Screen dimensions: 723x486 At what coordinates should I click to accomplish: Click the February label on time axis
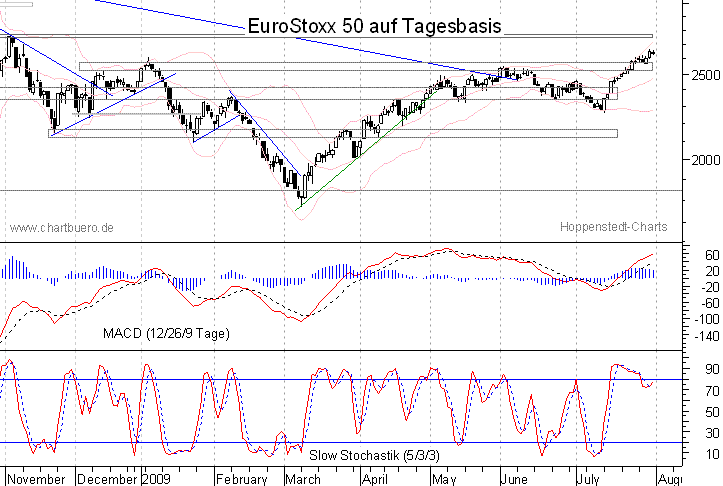[x=242, y=478]
